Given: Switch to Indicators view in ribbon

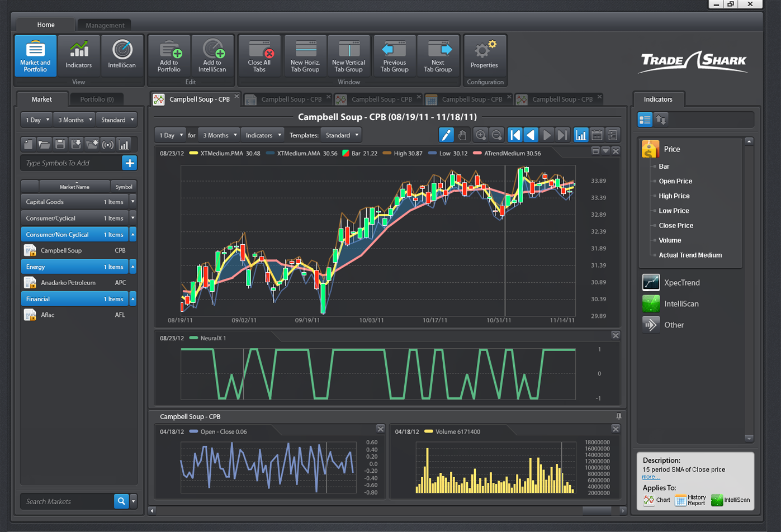Looking at the screenshot, I should [x=79, y=56].
